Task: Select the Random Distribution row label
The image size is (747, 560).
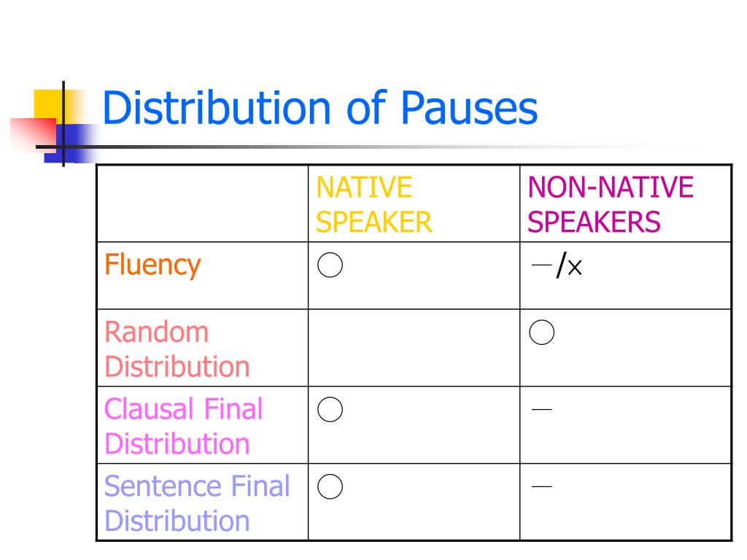Action: 177,349
